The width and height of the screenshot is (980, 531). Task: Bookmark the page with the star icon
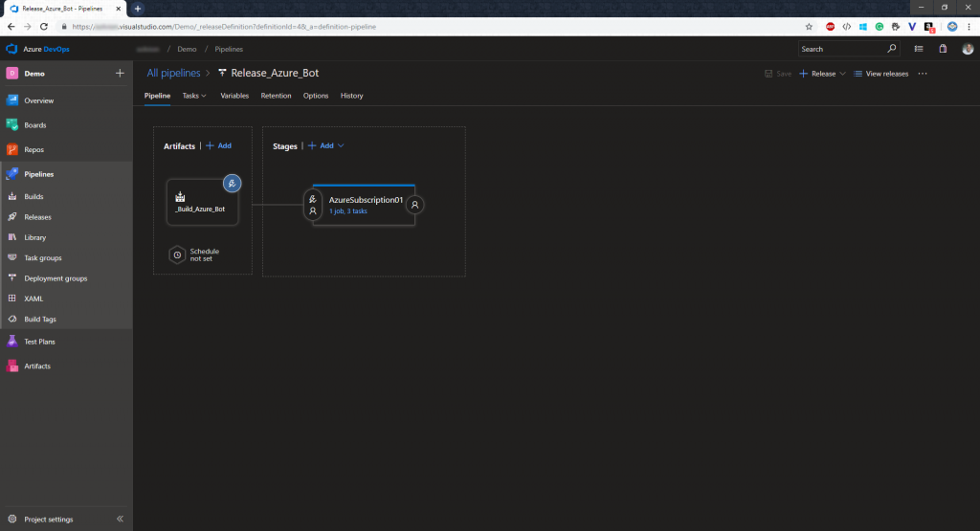click(809, 27)
